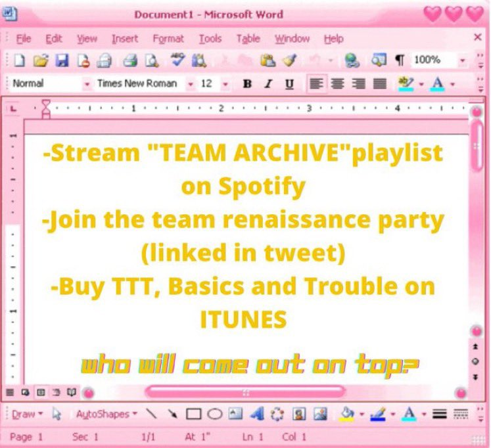Click Previous Page browse button
Viewport: 491px width, 448px height.
coord(476,347)
